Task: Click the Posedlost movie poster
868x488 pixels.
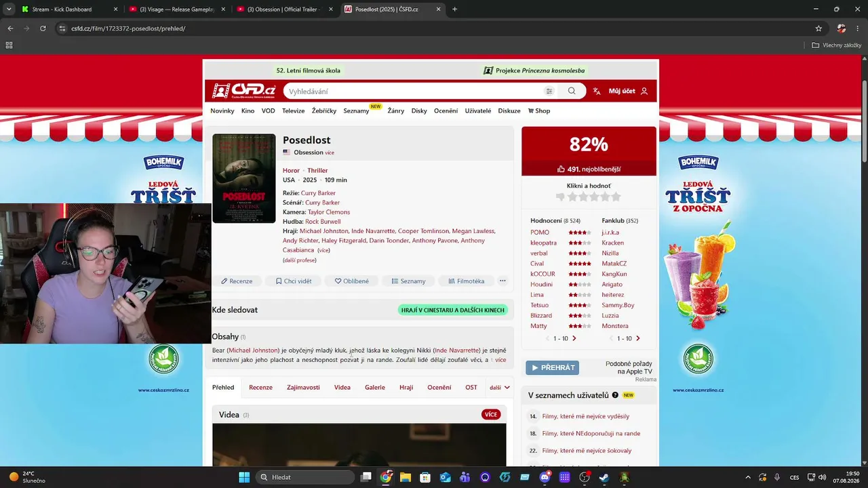Action: click(244, 178)
